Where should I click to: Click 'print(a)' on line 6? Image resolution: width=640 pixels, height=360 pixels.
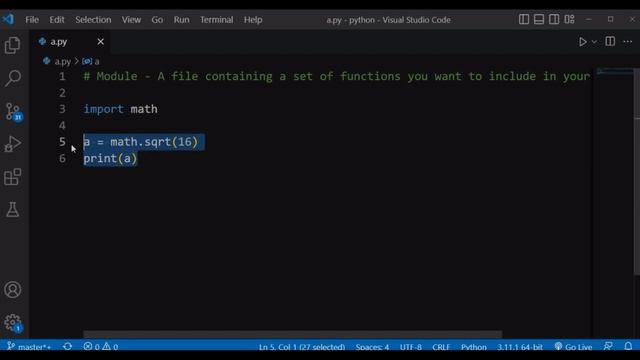coord(110,158)
